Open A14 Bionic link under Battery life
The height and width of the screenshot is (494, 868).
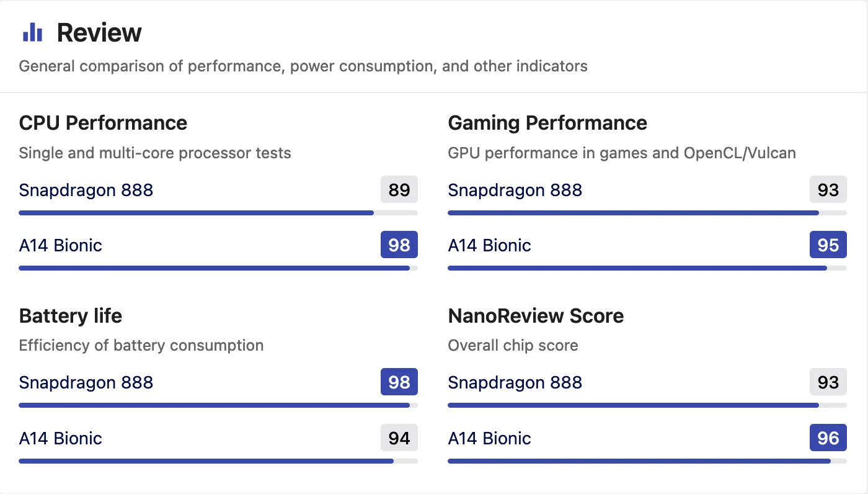pos(61,438)
